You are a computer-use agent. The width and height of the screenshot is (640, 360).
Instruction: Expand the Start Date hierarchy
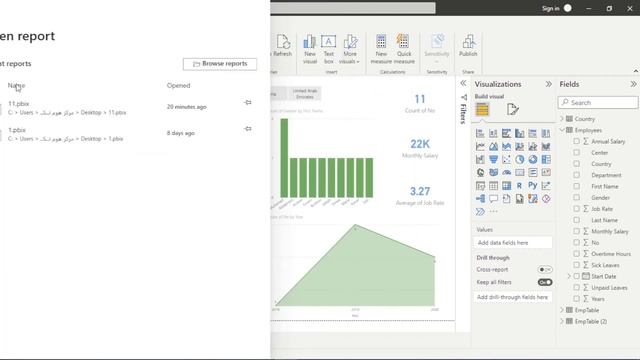point(569,276)
